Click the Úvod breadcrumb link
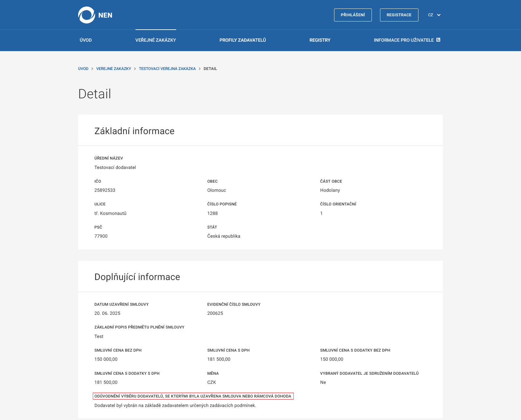 click(83, 69)
